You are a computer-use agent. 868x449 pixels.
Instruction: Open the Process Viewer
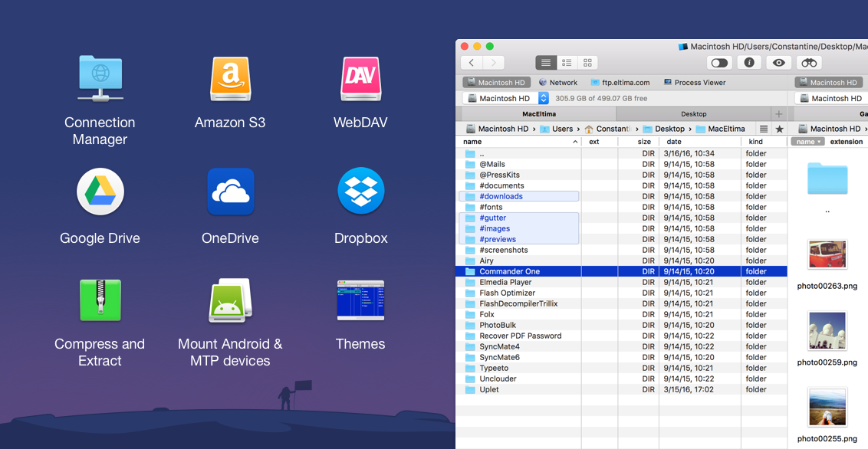(694, 83)
